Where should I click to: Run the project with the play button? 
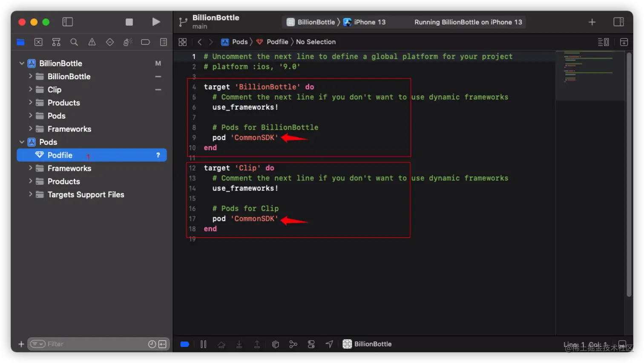click(x=156, y=22)
